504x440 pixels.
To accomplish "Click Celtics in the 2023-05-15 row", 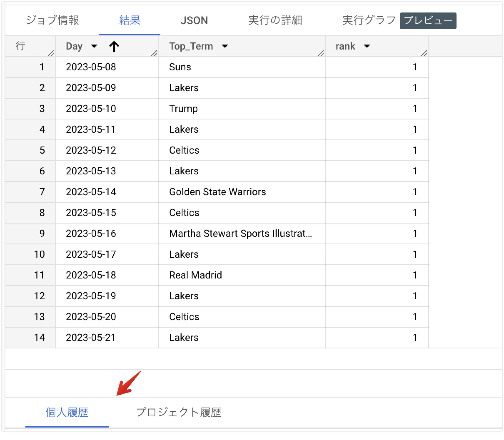I will 242,213.
